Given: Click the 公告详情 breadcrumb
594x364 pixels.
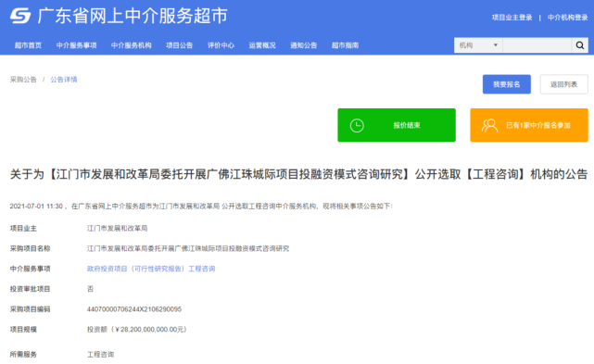Looking at the screenshot, I should 64,80.
